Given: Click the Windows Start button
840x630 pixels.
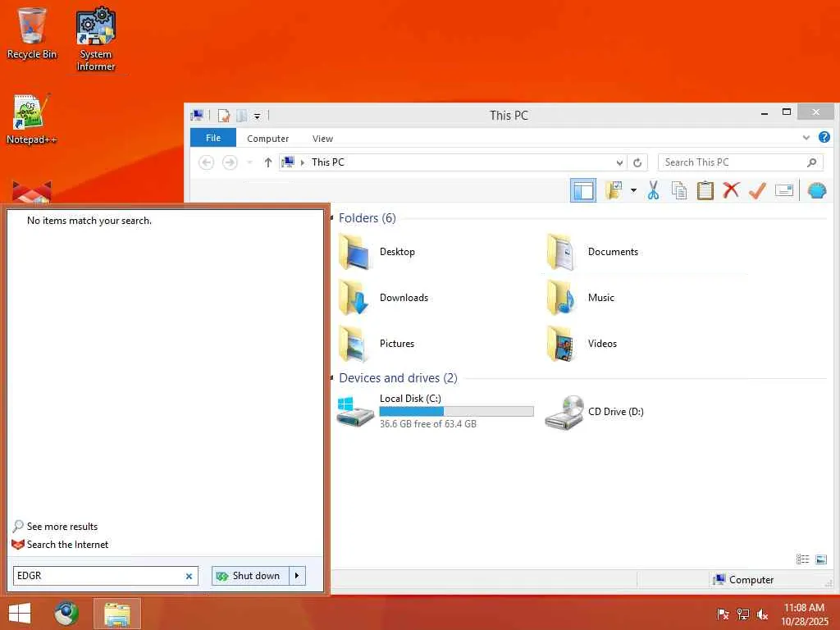Looking at the screenshot, I should [x=20, y=614].
